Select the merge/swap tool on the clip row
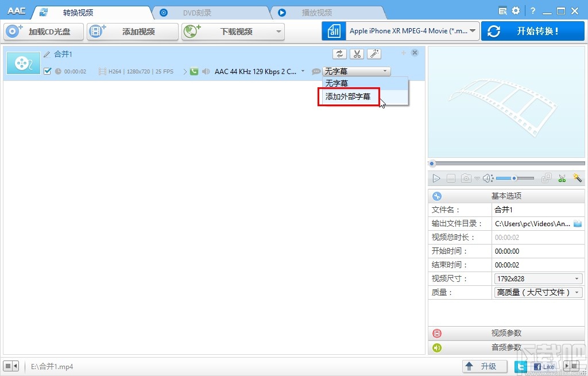 pos(339,53)
